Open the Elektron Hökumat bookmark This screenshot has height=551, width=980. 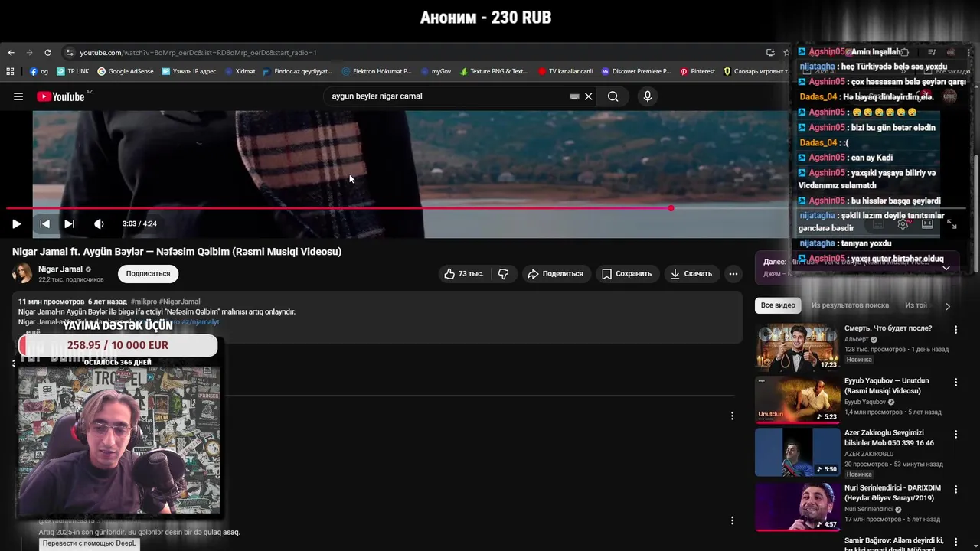pos(377,71)
